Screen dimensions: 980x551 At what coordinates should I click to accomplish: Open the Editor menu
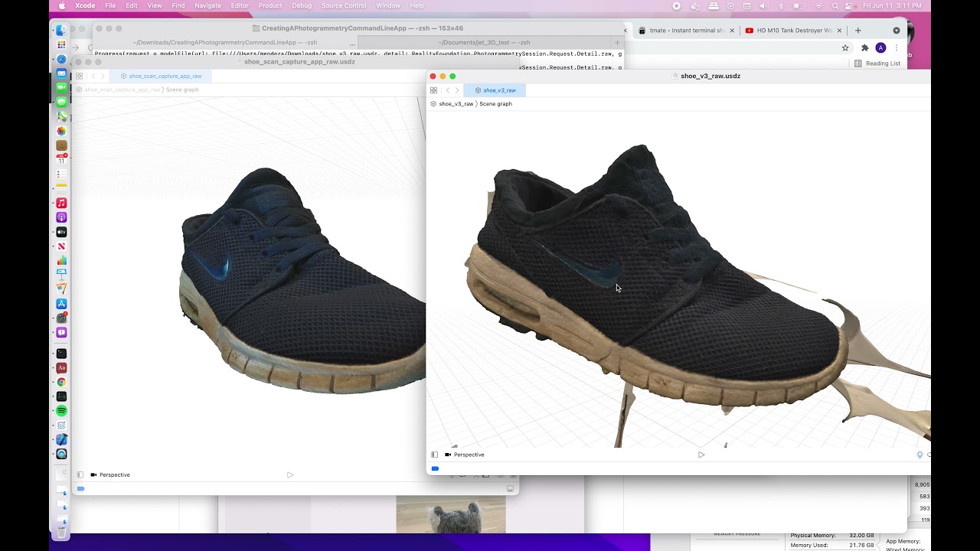pyautogui.click(x=240, y=6)
